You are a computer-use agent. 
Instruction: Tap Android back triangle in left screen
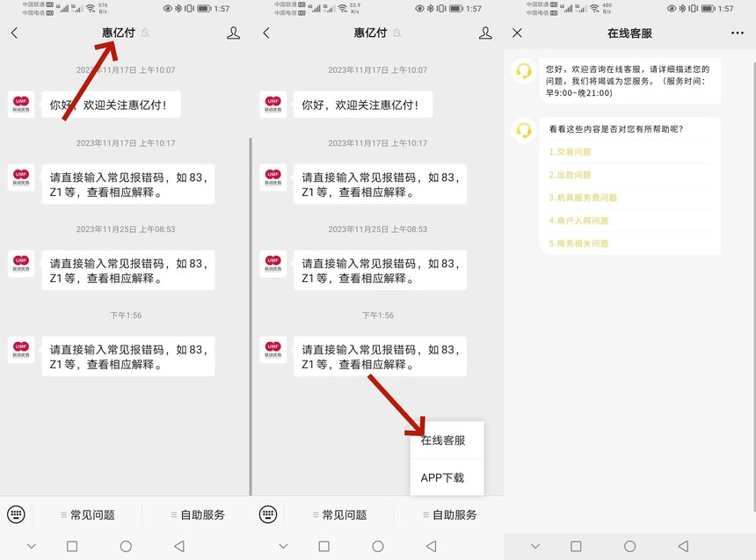179,546
